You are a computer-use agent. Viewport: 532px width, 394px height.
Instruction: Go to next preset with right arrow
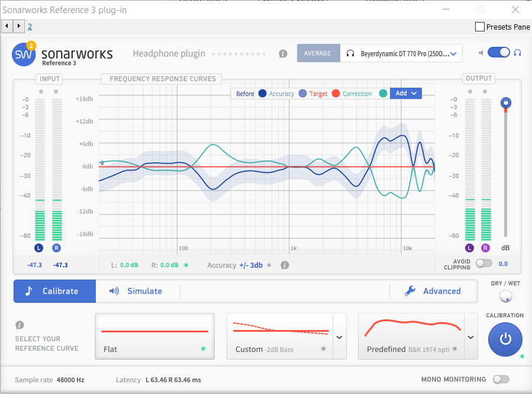(19, 26)
